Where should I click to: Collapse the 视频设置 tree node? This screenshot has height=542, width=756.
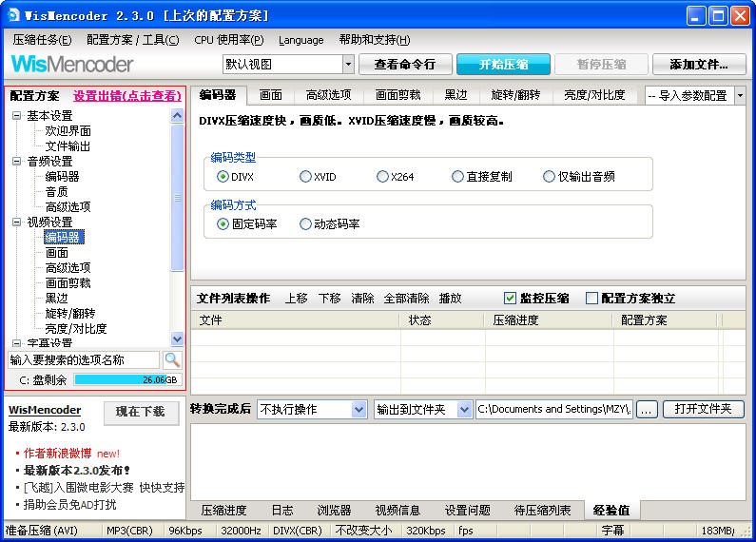(x=17, y=222)
